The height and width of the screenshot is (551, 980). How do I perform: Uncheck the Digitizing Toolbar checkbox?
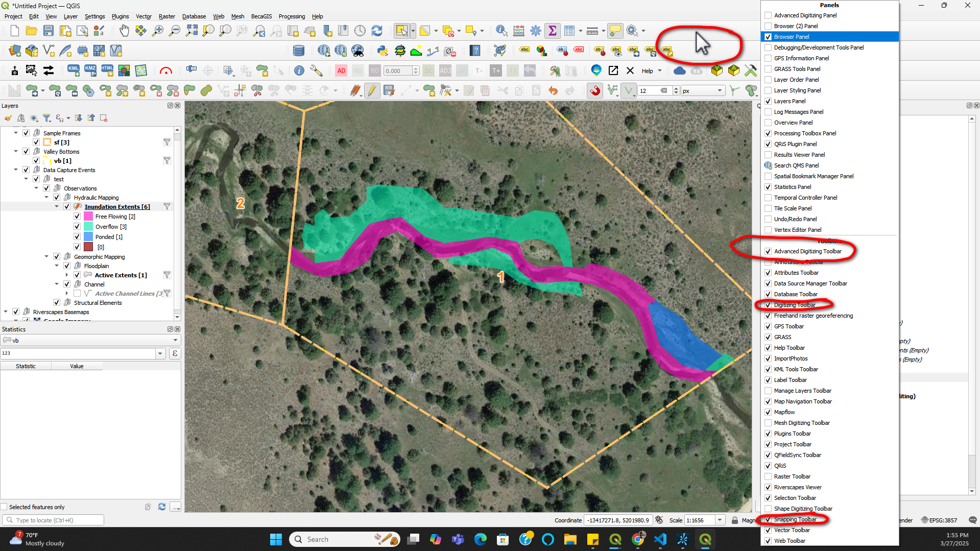[768, 305]
